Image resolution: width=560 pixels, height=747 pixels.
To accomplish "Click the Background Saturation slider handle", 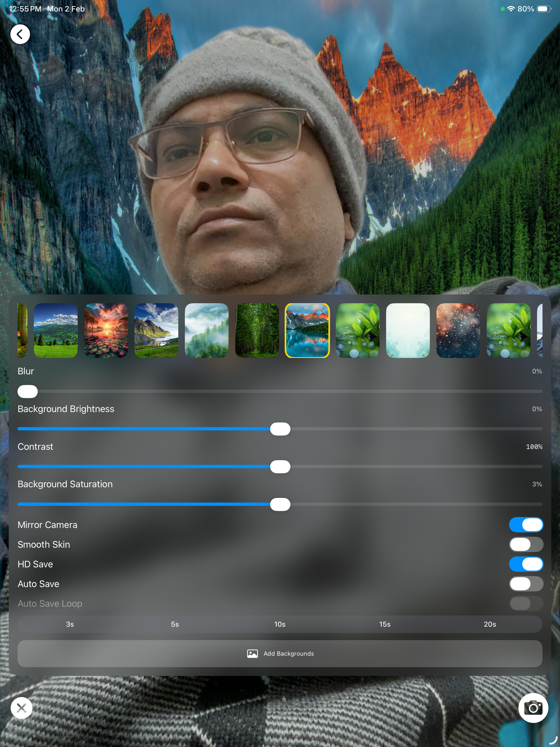I will pyautogui.click(x=280, y=504).
